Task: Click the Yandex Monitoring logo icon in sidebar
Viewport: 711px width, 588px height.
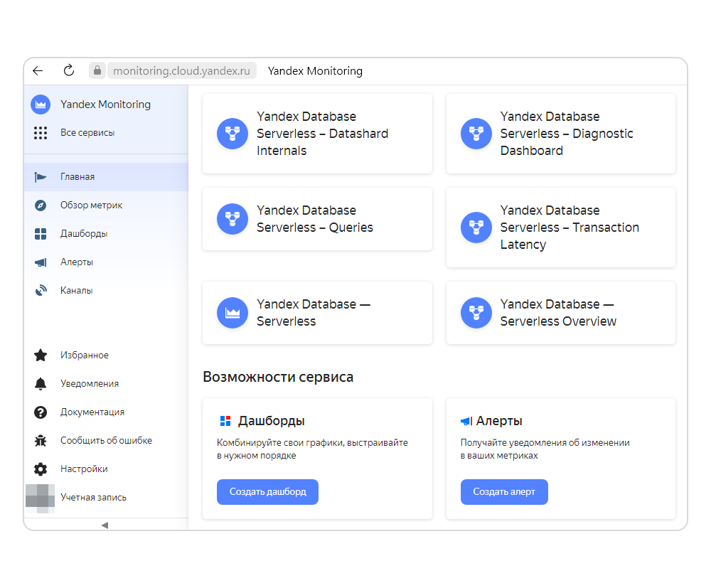Action: [x=41, y=105]
